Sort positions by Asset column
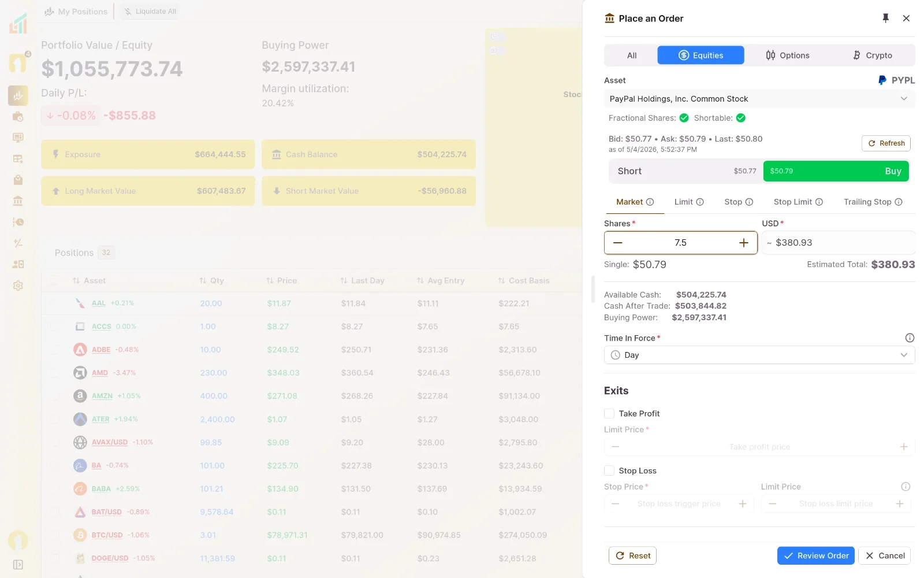924x578 pixels. pos(89,281)
